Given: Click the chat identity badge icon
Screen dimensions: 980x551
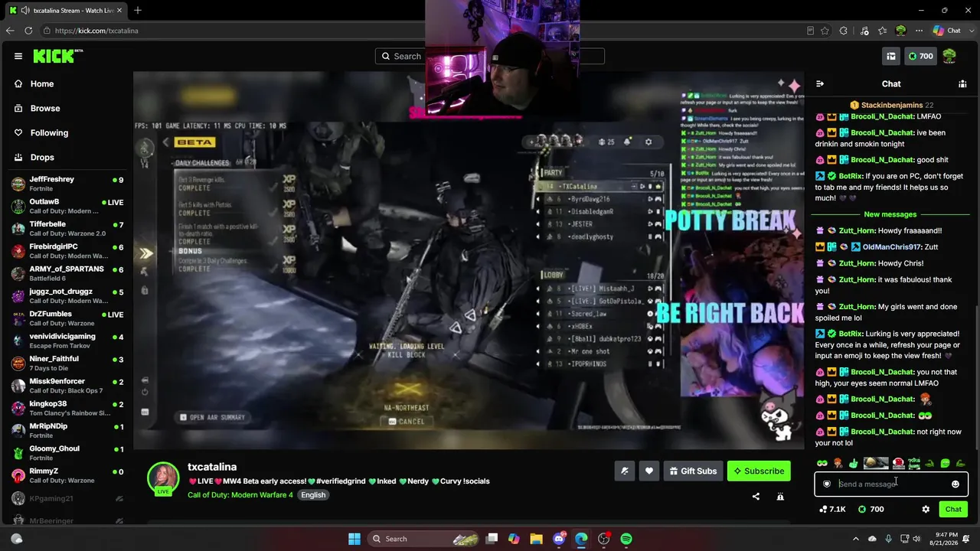Looking at the screenshot, I should coord(827,484).
